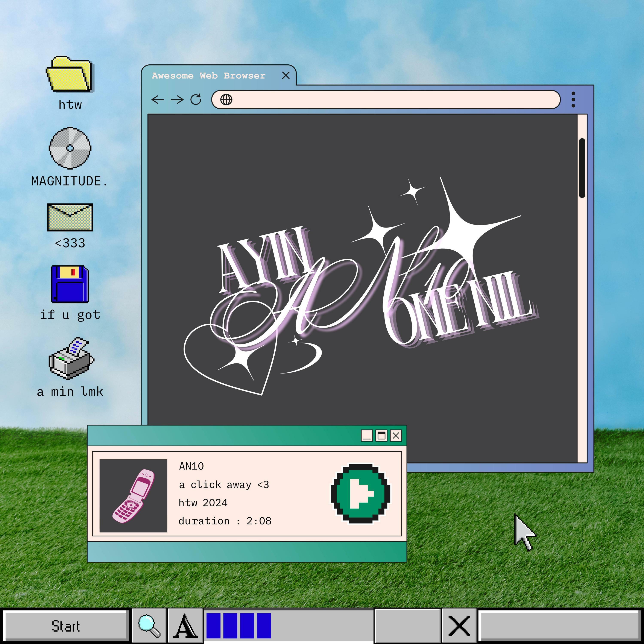Image resolution: width=644 pixels, height=644 pixels.
Task: Click the browser forward arrow
Action: pyautogui.click(x=177, y=99)
